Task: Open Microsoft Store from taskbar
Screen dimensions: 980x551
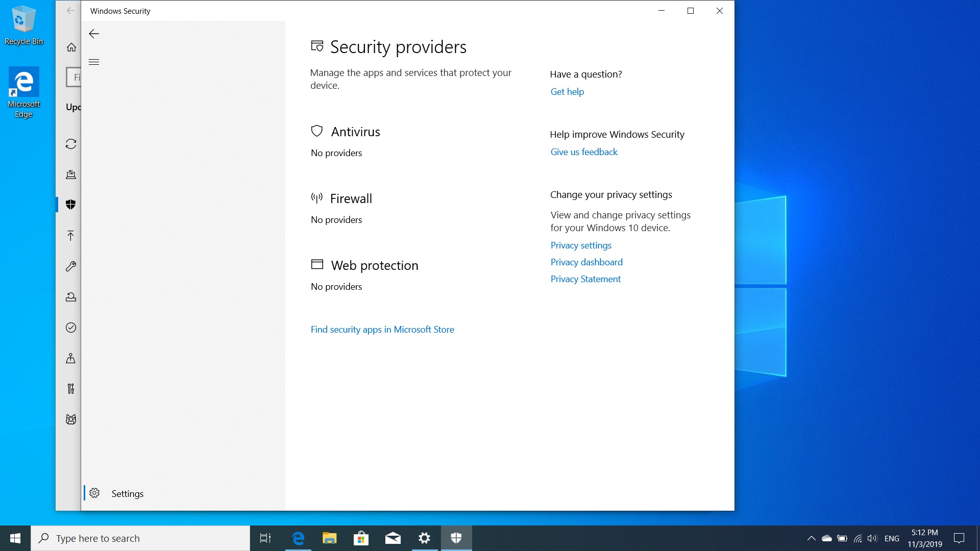Action: 361,538
